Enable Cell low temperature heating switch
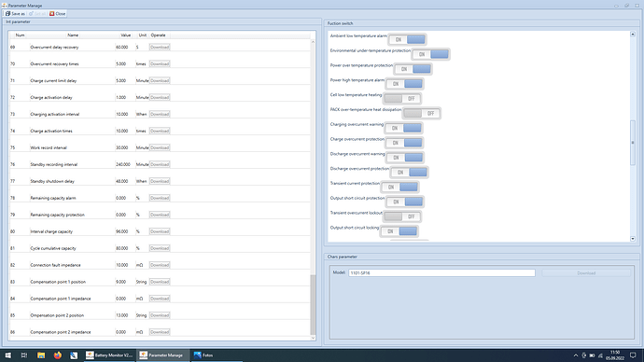Image resolution: width=644 pixels, height=362 pixels. pos(401,99)
